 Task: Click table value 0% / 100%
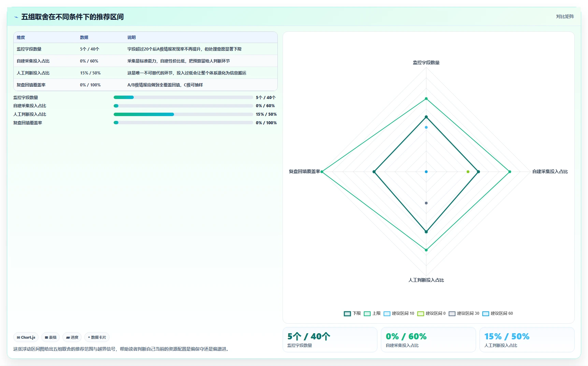tap(90, 85)
